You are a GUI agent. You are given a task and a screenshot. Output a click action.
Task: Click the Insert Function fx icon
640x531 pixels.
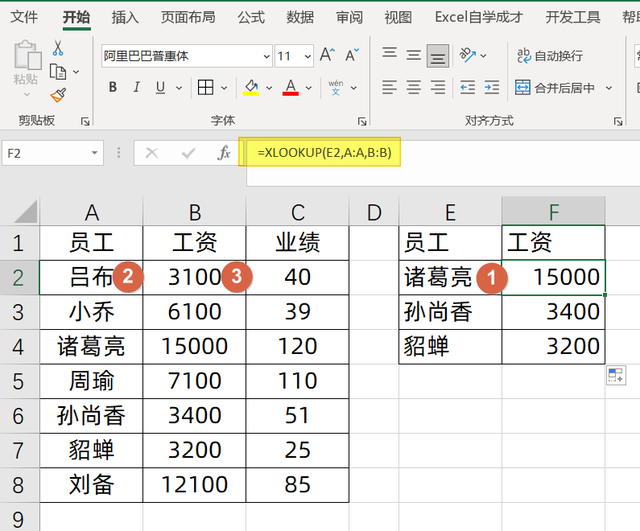point(223,153)
